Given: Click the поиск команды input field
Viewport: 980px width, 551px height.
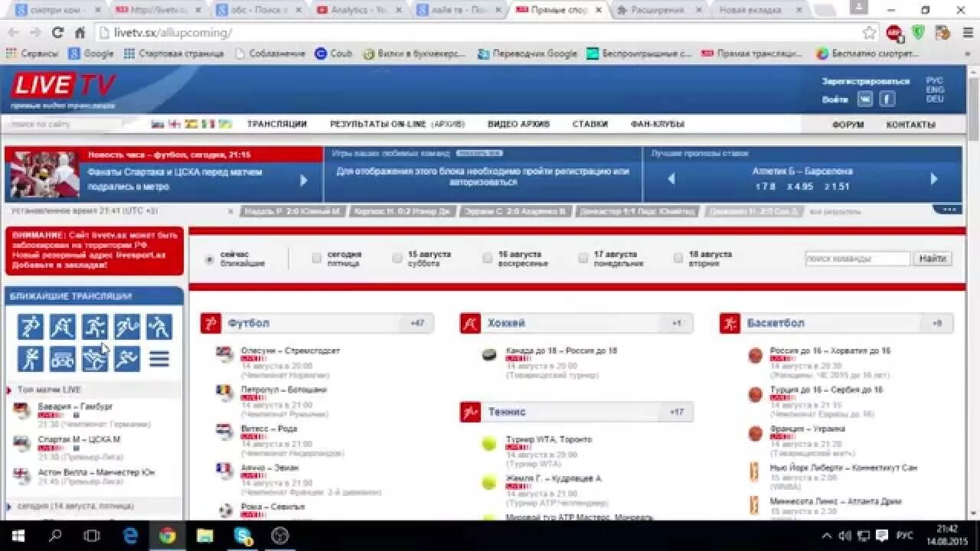Looking at the screenshot, I should click(857, 259).
